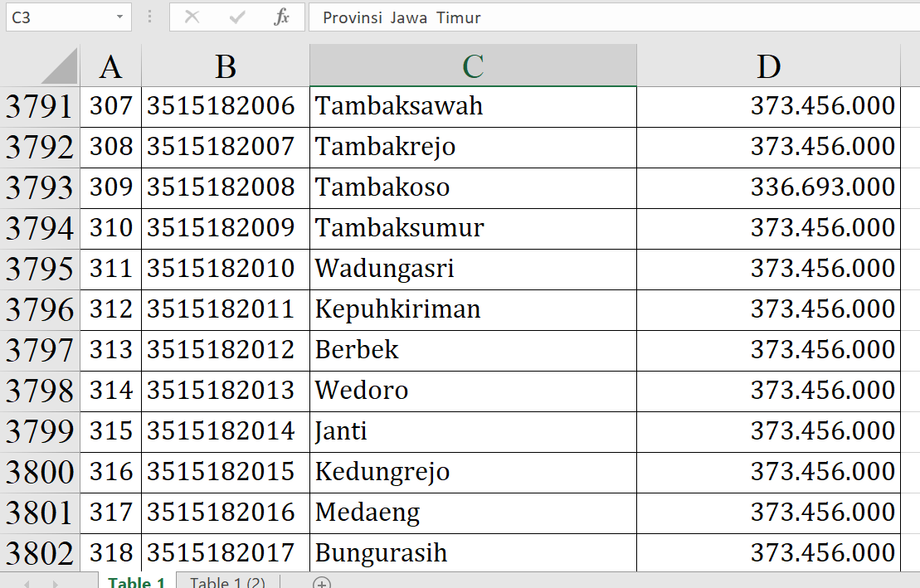Image resolution: width=920 pixels, height=588 pixels.
Task: Add a new sheet with plus button
Action: point(322,582)
